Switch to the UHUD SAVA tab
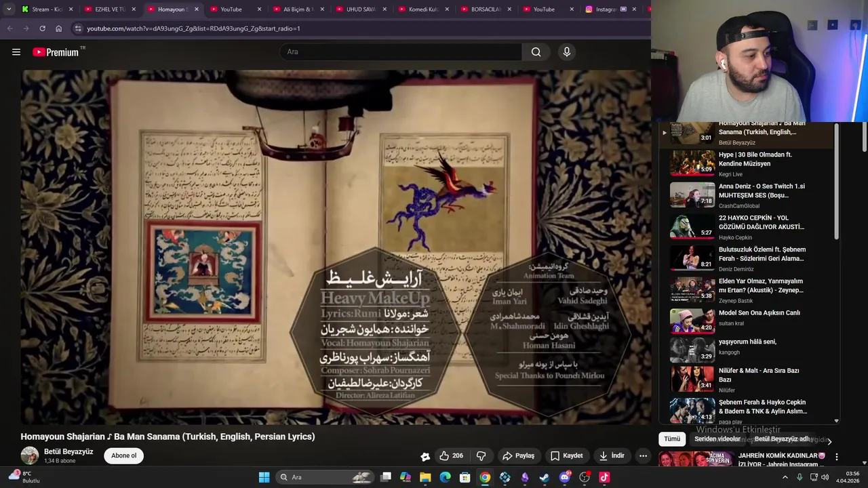The width and height of the screenshot is (868, 488). pos(361,9)
